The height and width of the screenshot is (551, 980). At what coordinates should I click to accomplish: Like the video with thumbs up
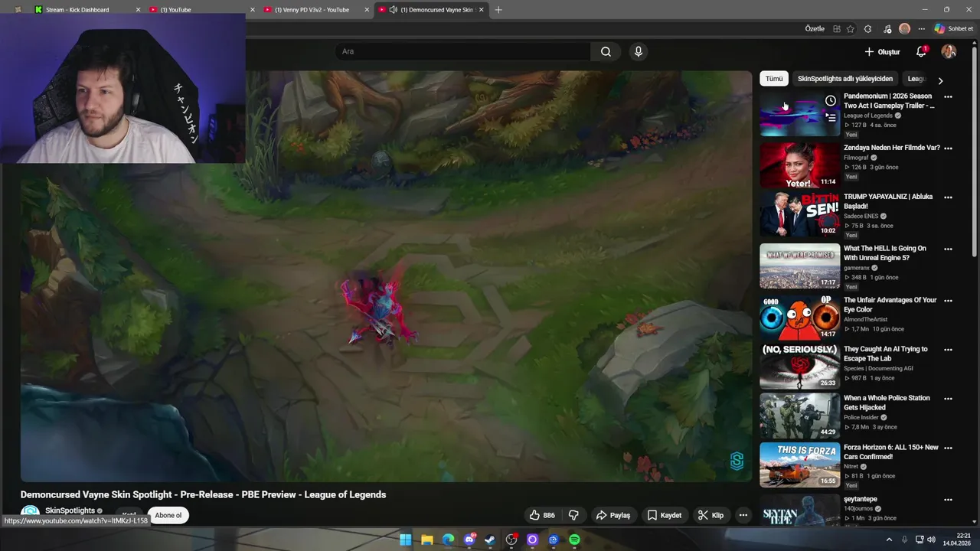pyautogui.click(x=542, y=515)
